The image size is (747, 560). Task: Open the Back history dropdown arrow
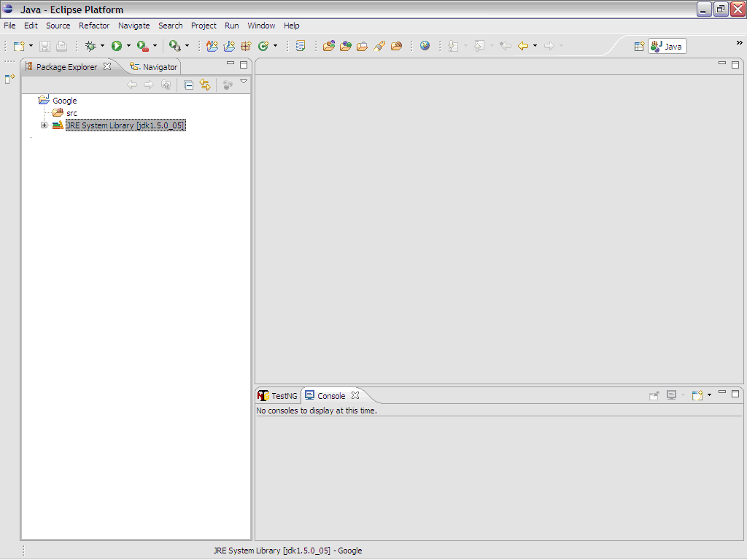[x=535, y=46]
